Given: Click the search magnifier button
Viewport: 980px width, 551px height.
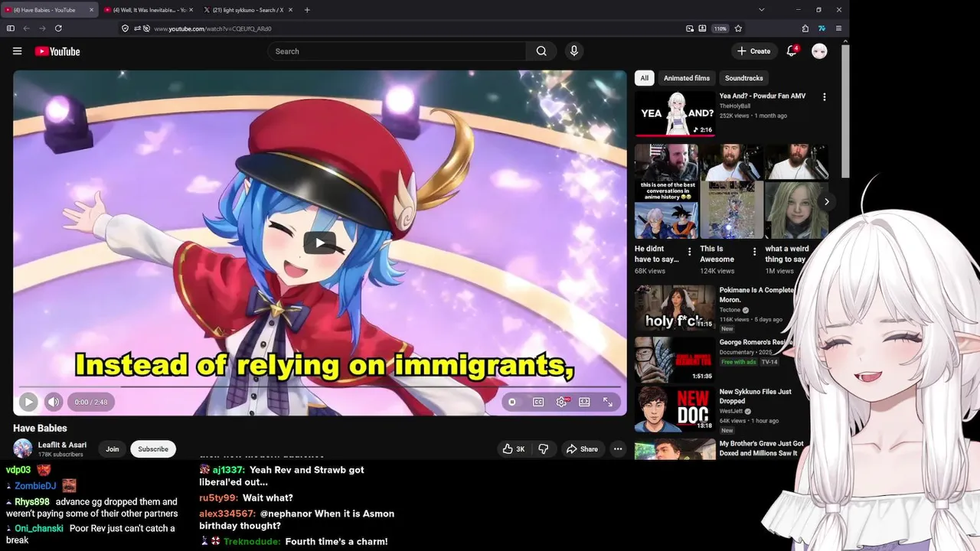Looking at the screenshot, I should tap(541, 51).
